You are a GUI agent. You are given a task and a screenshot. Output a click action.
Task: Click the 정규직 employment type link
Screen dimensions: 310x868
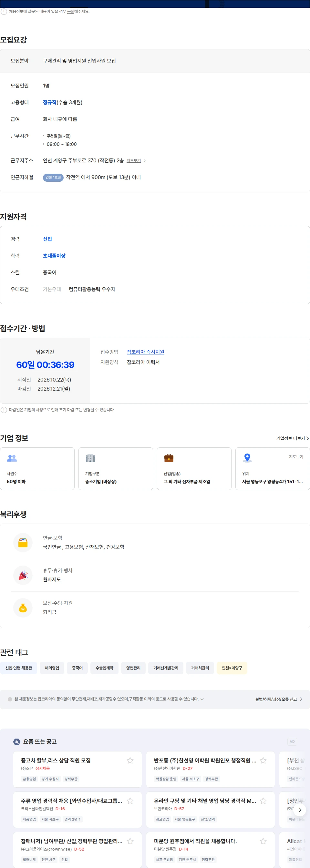(49, 102)
